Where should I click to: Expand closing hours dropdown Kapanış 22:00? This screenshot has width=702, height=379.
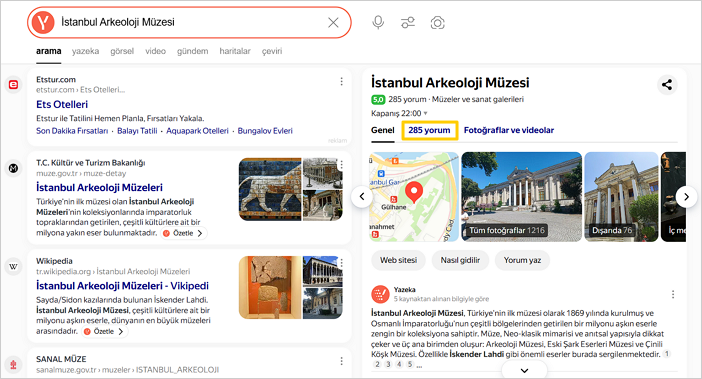click(399, 113)
